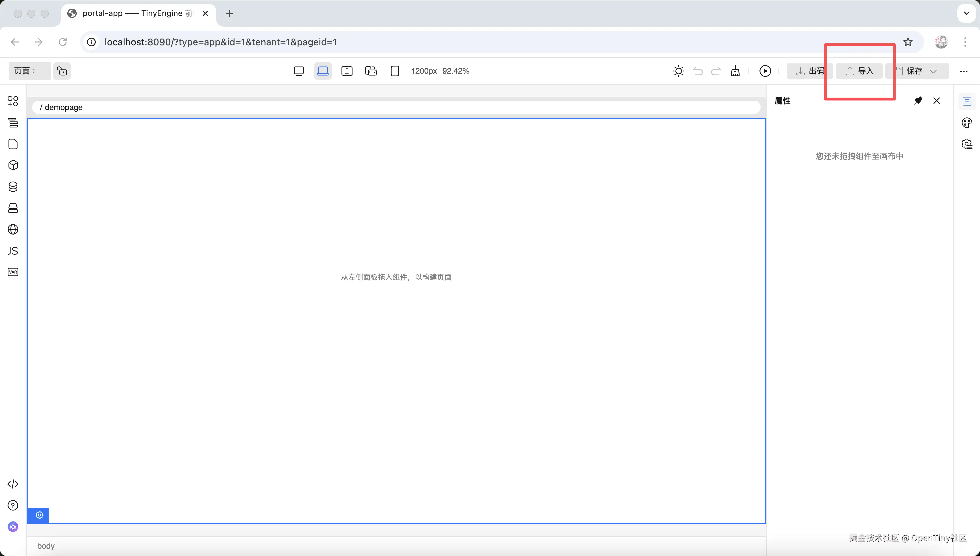Open the three-dot more options menu

tap(964, 71)
